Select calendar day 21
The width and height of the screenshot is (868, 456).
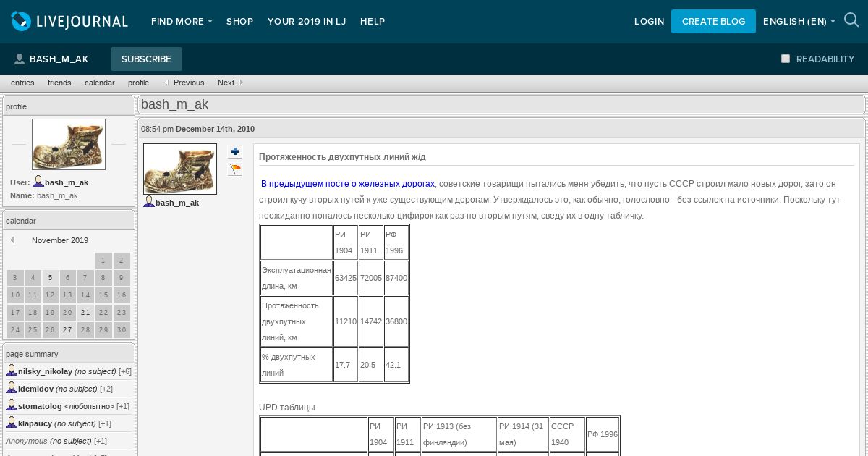coord(85,313)
